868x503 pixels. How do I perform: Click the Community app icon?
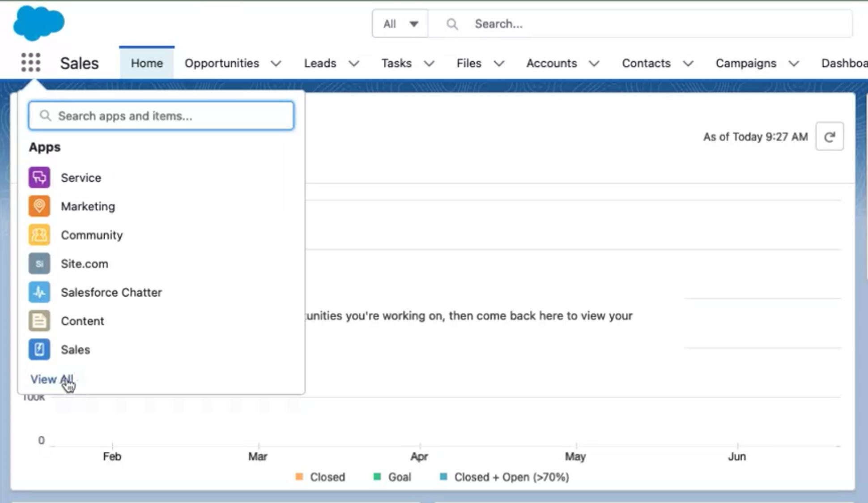pos(39,235)
